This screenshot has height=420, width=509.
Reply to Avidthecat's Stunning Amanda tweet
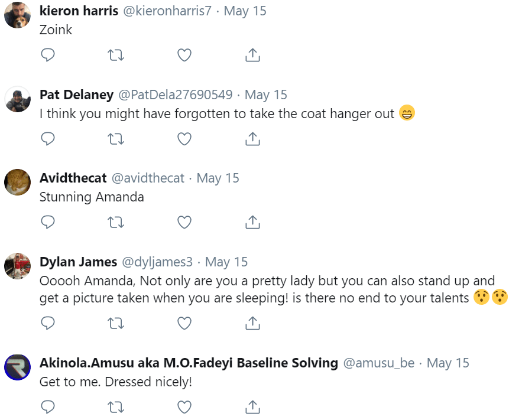(x=48, y=222)
